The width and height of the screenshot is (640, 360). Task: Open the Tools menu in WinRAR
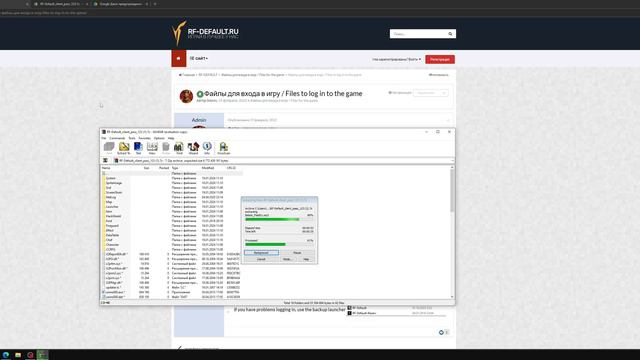coord(132,138)
